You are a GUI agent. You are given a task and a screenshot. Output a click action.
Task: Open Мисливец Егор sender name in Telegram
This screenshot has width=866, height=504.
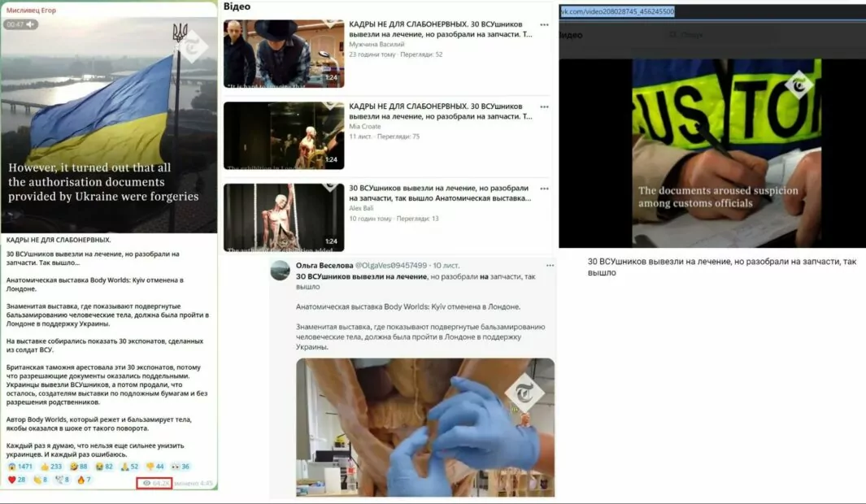click(x=31, y=10)
